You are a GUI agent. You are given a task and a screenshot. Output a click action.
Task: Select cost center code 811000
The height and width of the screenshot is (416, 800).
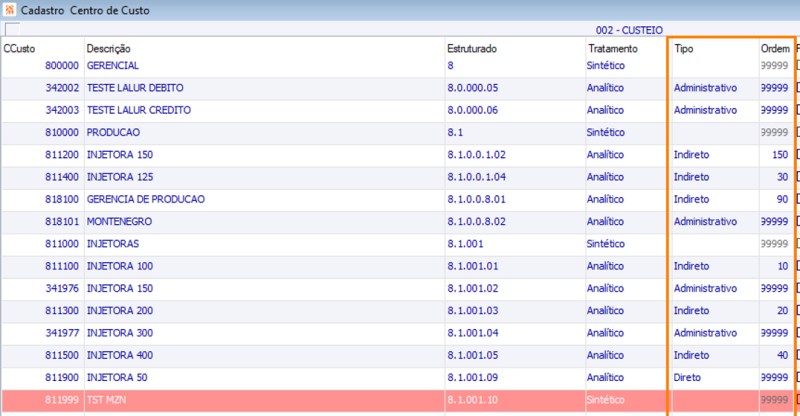[62, 244]
